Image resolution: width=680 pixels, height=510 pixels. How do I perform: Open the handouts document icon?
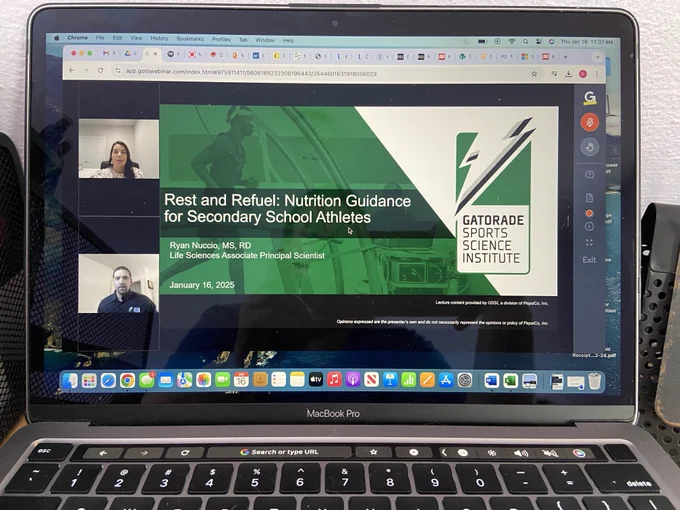click(589, 198)
